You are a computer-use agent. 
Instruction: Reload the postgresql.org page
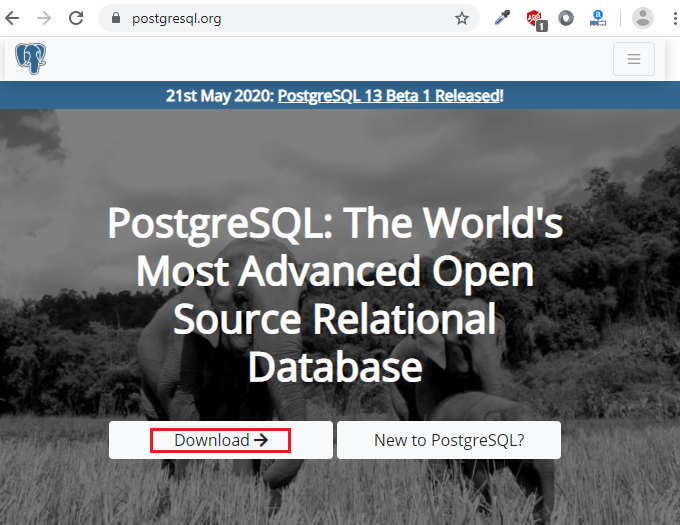pyautogui.click(x=76, y=18)
